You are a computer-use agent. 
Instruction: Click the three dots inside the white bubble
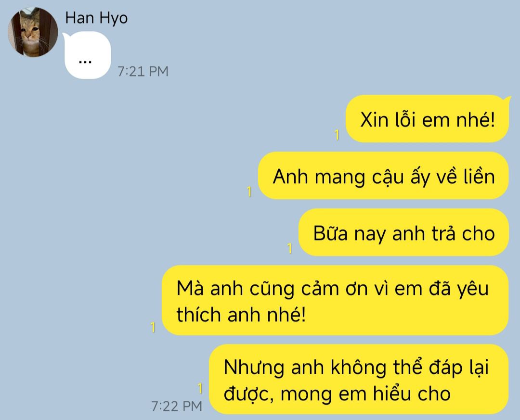point(85,62)
